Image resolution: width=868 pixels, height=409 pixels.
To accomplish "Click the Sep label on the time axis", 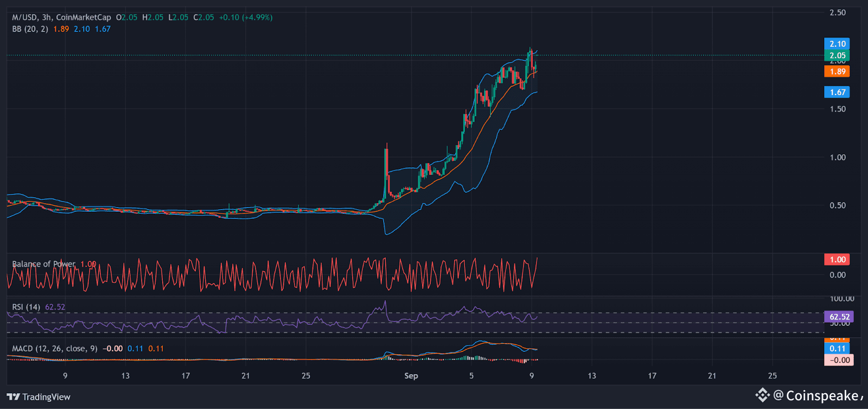I will (411, 376).
